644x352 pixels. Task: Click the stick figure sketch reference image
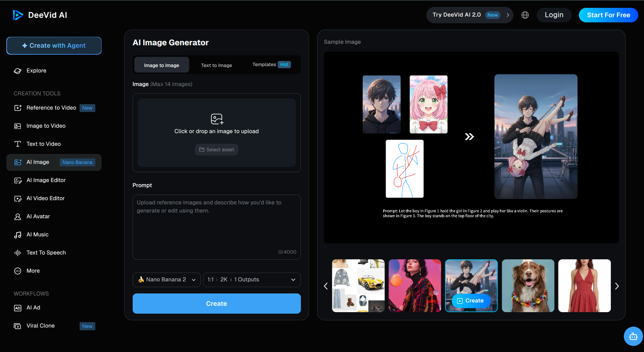[x=405, y=169]
